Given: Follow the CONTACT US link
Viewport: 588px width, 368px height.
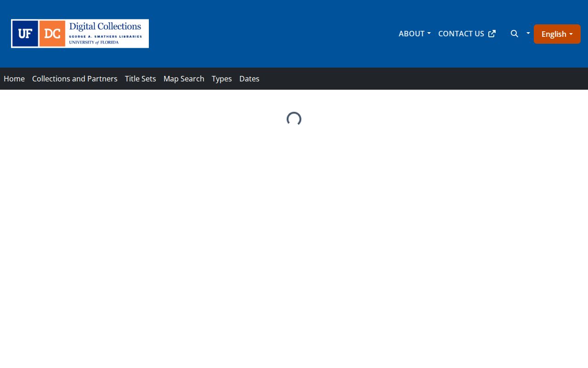Looking at the screenshot, I should coord(467,34).
